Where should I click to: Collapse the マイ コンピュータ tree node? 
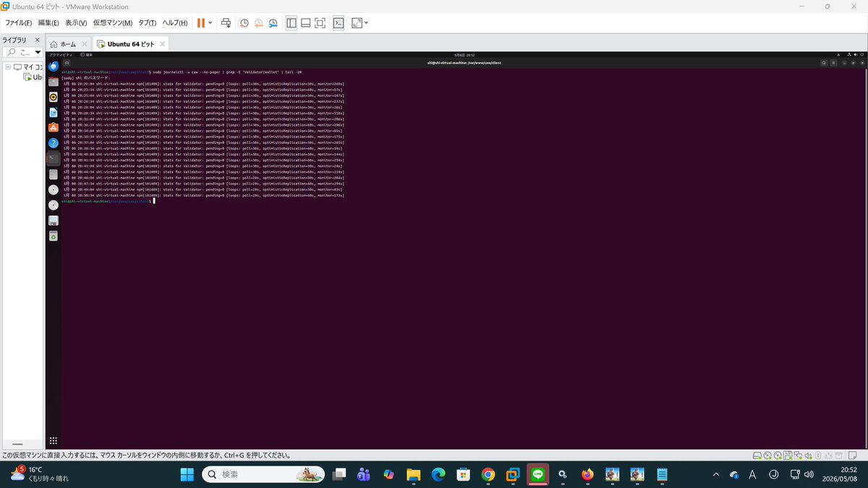coord(7,67)
